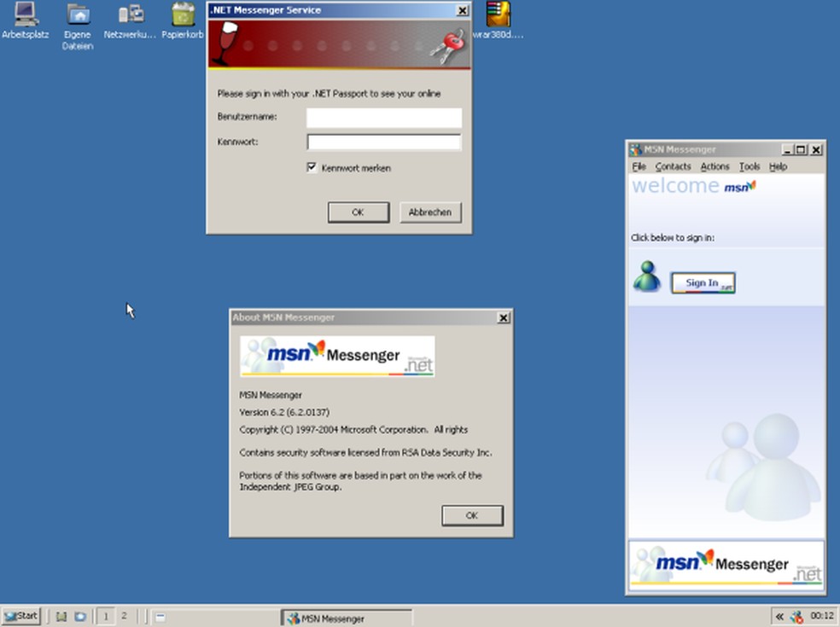Click the MSN Messenger logo in About dialog

[x=335, y=356]
